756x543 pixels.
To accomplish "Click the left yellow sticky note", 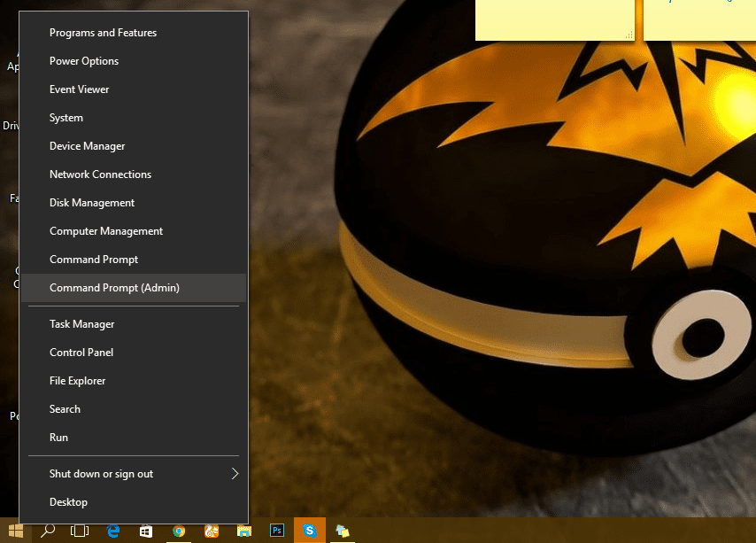I will 555,19.
